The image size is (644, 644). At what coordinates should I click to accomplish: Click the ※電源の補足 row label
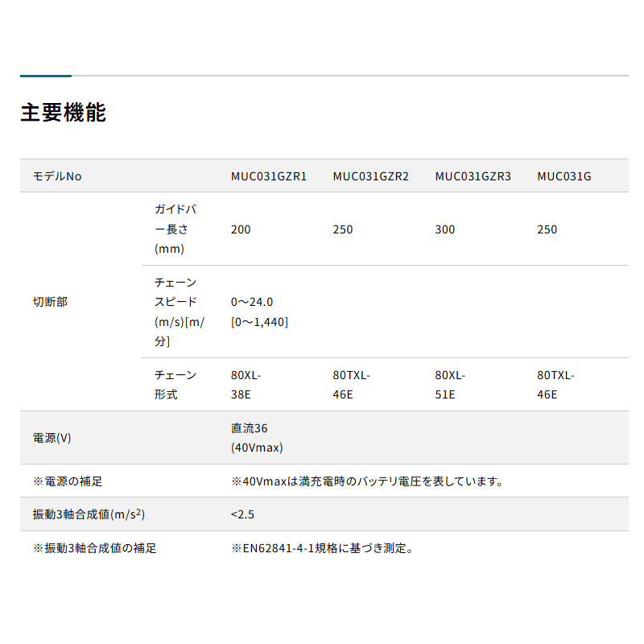tap(68, 481)
